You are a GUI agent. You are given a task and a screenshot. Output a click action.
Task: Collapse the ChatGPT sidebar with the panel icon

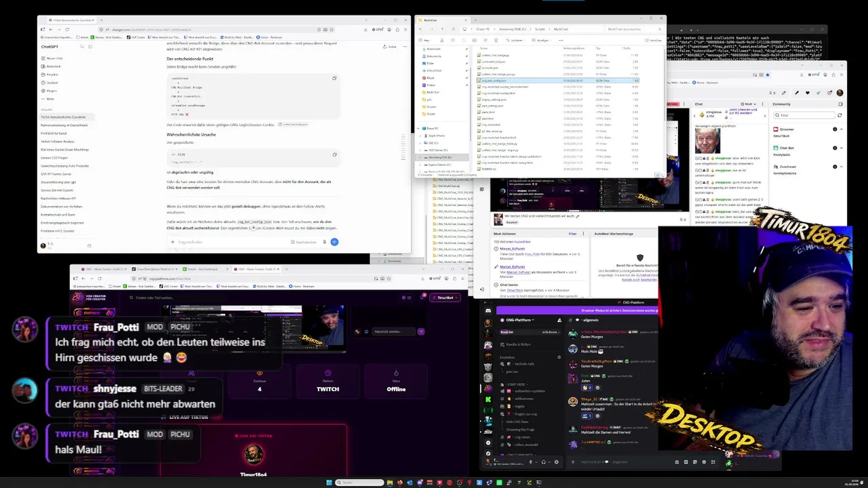tap(92, 47)
